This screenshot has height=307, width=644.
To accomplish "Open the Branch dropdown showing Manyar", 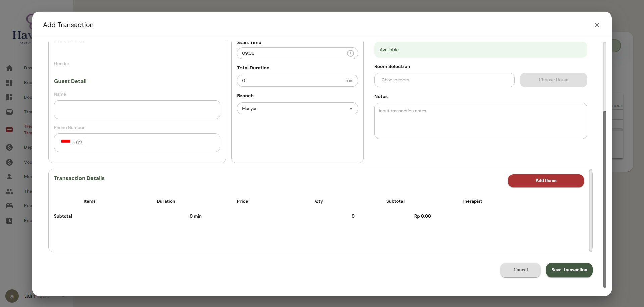I will click(x=298, y=108).
